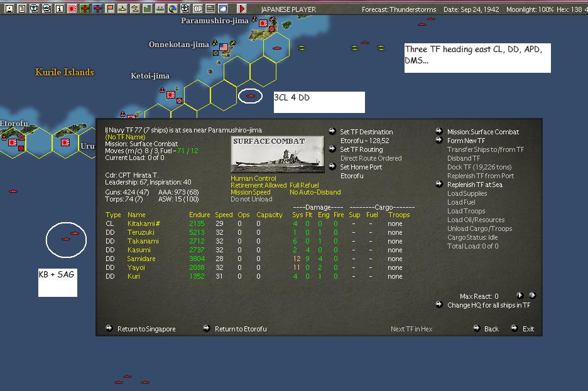
Task: Click the save game disk icon
Action: (9, 8)
